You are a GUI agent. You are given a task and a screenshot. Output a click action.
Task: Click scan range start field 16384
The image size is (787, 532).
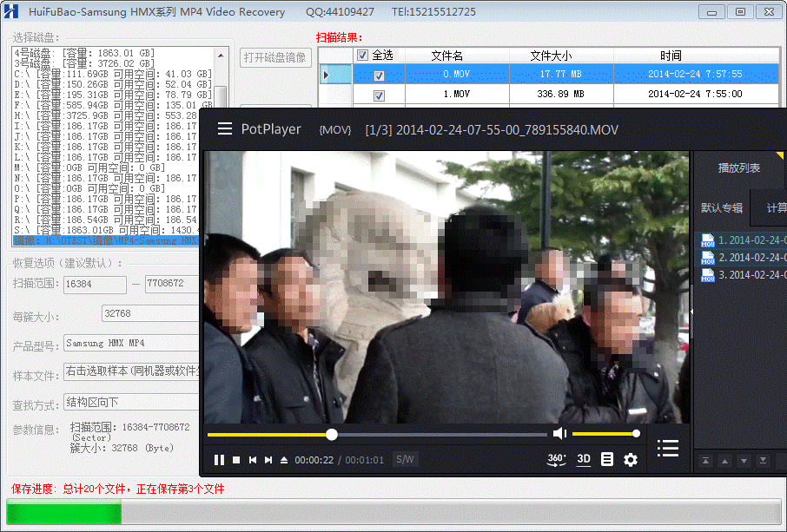coord(95,285)
